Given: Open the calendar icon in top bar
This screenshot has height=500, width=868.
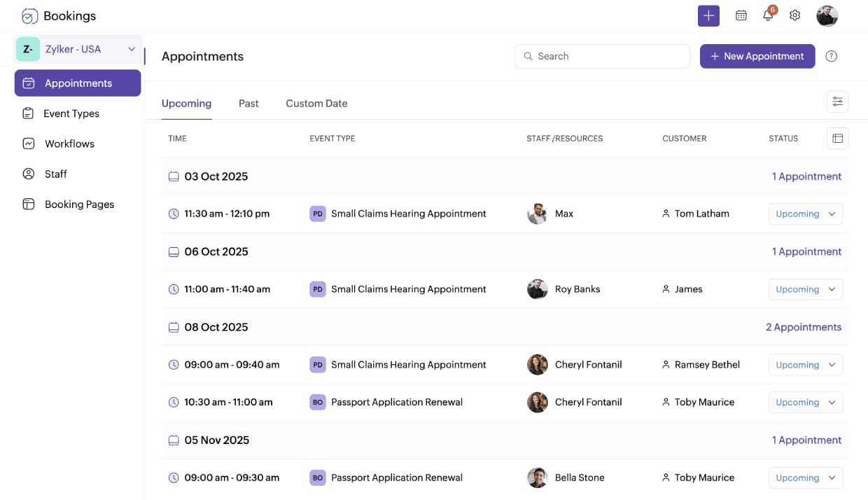Looking at the screenshot, I should click(741, 15).
